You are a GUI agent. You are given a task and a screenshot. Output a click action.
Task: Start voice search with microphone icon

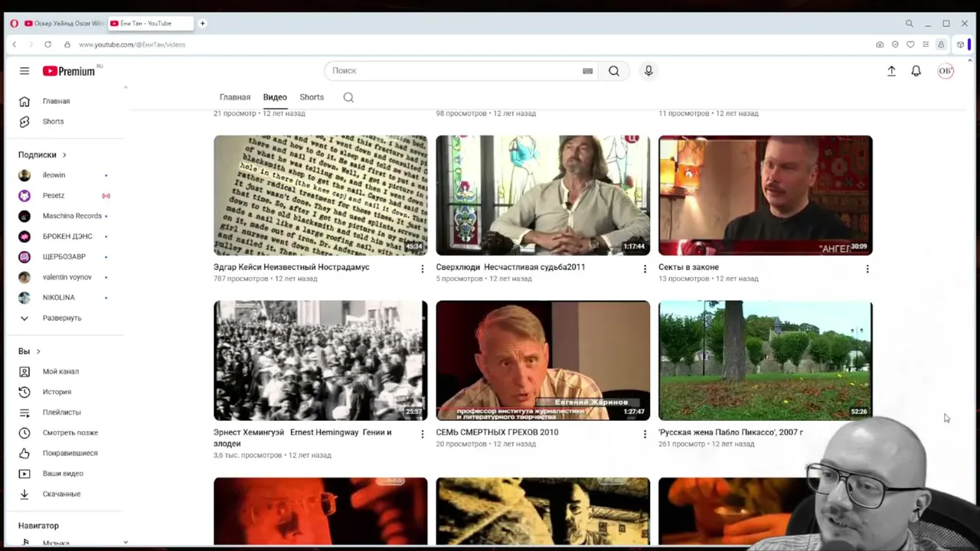tap(648, 71)
